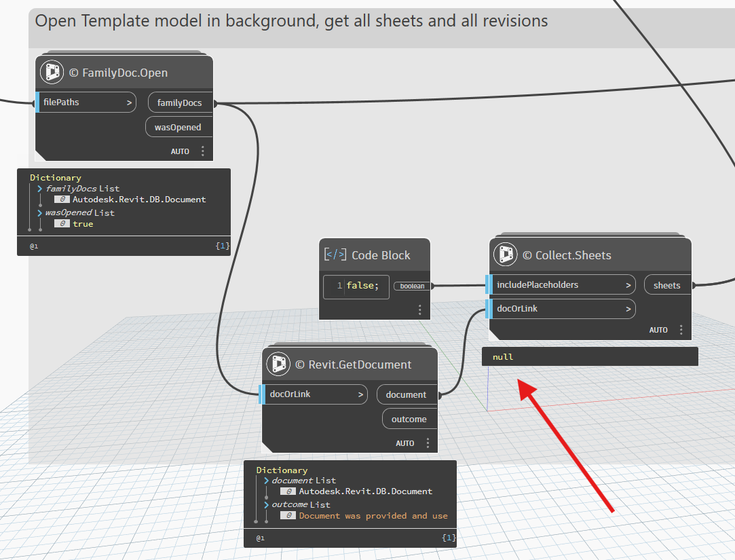Click the Code Block brackets icon
This screenshot has width=735, height=560.
335,255
